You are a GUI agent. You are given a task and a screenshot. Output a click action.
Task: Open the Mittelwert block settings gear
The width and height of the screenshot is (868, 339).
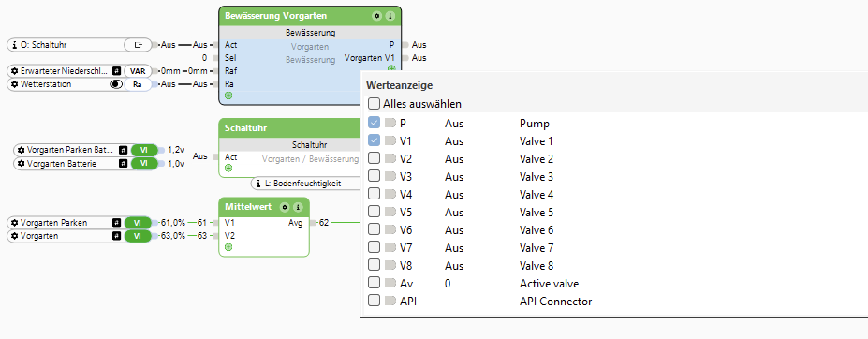point(284,207)
